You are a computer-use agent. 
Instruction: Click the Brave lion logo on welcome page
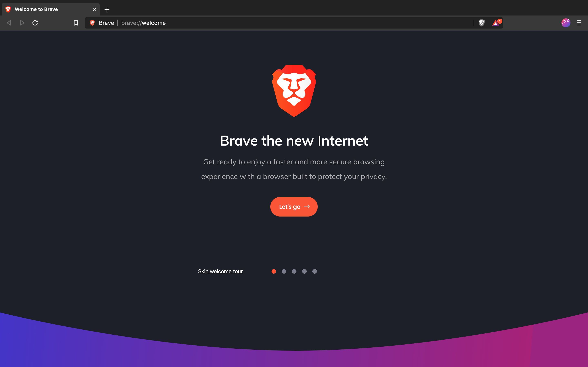coord(294,91)
